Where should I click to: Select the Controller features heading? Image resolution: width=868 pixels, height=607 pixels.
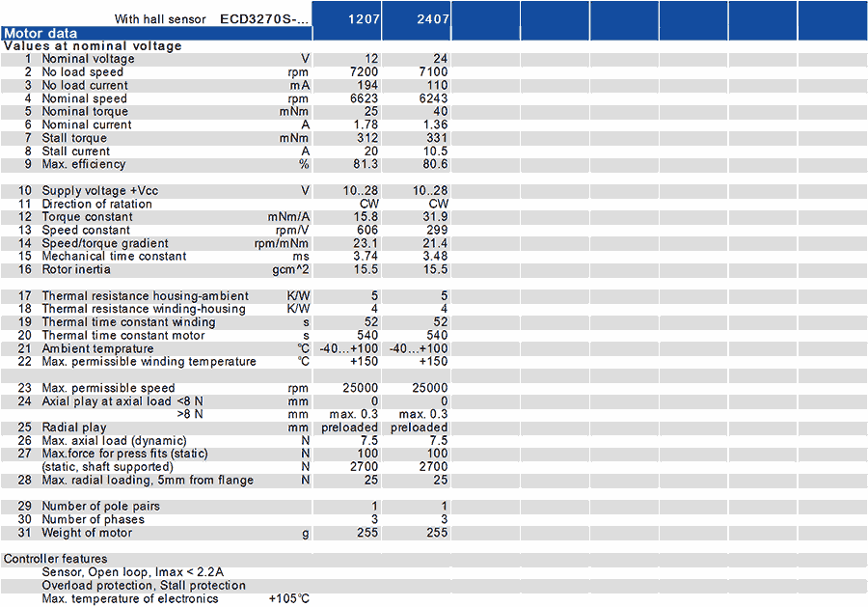coord(55,559)
